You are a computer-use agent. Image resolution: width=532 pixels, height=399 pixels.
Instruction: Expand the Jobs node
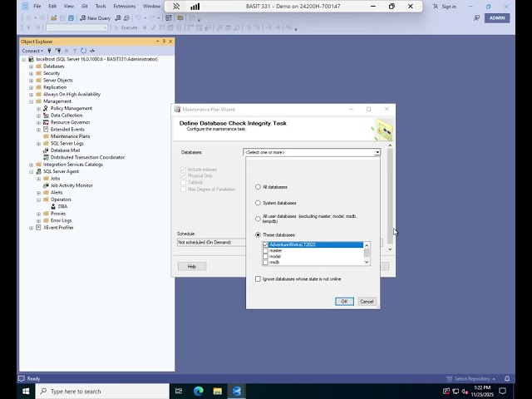point(39,179)
